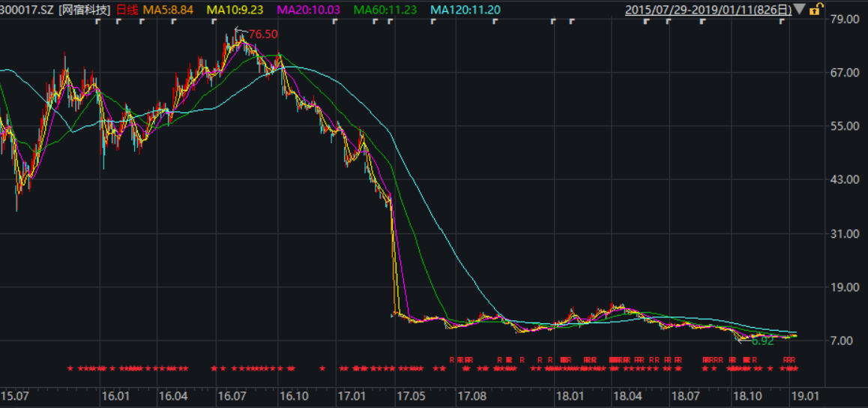This screenshot has width=868, height=408.
Task: Click the 76.50 high price annotation
Action: pos(262,34)
